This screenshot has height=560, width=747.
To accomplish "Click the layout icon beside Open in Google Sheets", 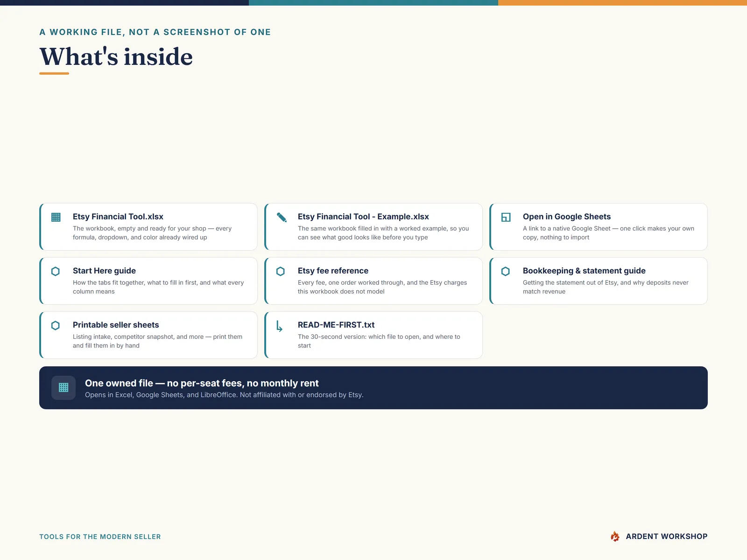I will click(506, 217).
